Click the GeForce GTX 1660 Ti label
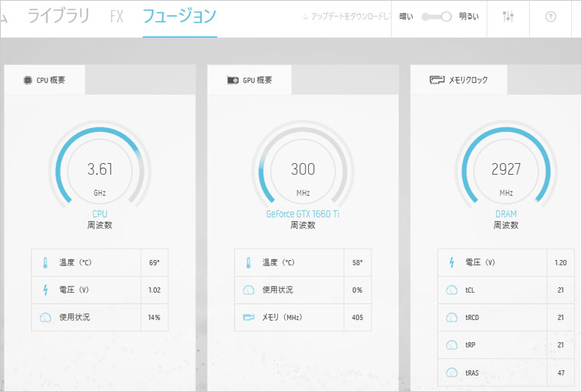 (303, 213)
